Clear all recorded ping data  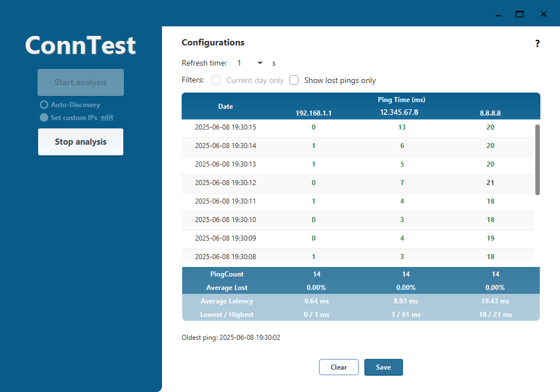(x=339, y=367)
